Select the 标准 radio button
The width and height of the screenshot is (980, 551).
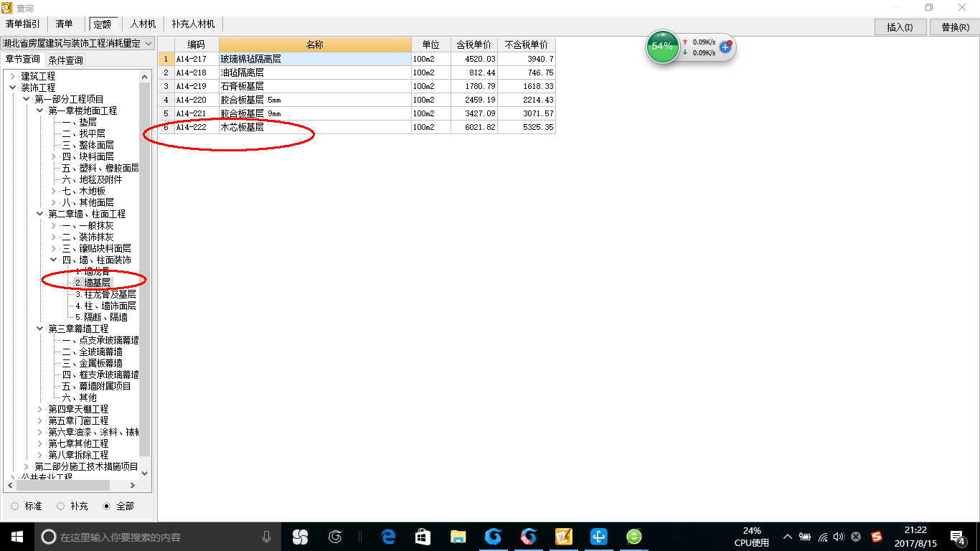[15, 506]
